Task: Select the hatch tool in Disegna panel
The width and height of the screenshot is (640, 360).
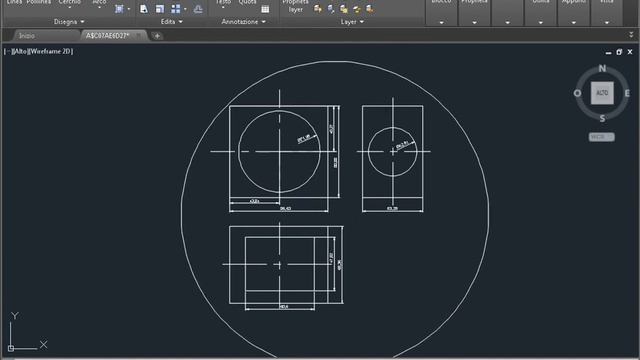Action: [119, 9]
